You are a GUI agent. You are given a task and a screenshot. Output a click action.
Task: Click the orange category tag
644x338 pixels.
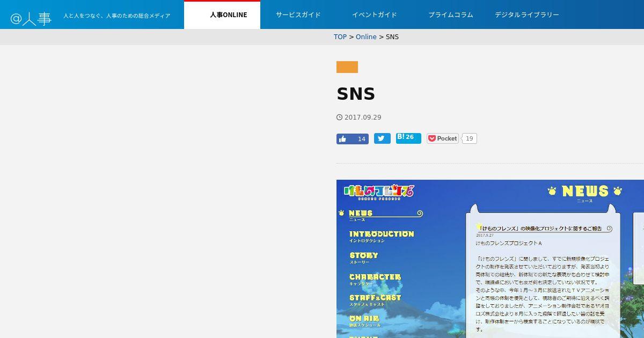point(347,67)
